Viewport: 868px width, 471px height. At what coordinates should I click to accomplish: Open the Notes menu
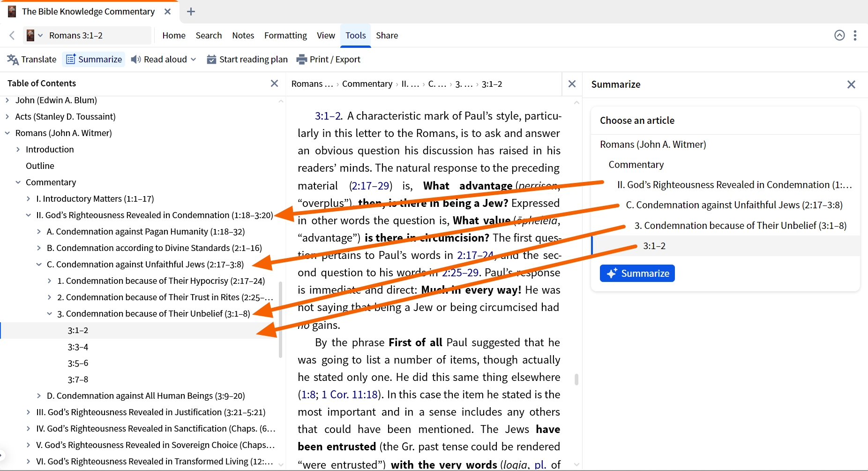tap(243, 35)
